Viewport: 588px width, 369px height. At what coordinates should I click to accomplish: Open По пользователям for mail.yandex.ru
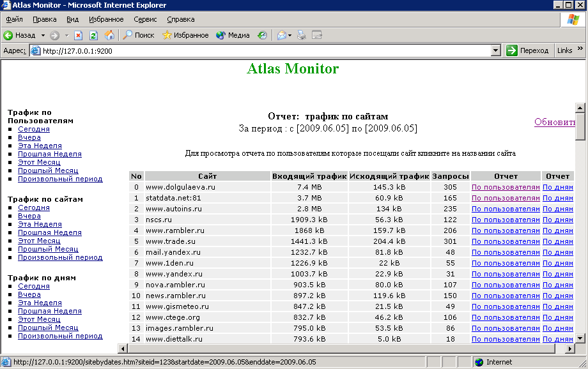(x=506, y=252)
